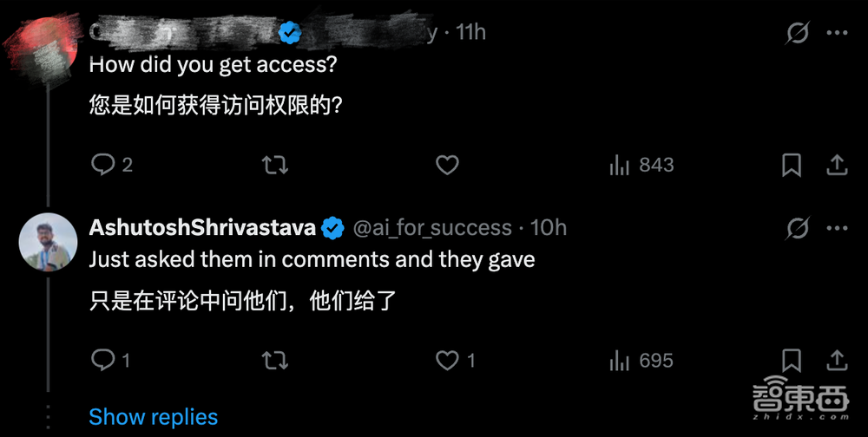The width and height of the screenshot is (868, 437).
Task: Click the AshutoshShrivastava display name
Action: 202,228
